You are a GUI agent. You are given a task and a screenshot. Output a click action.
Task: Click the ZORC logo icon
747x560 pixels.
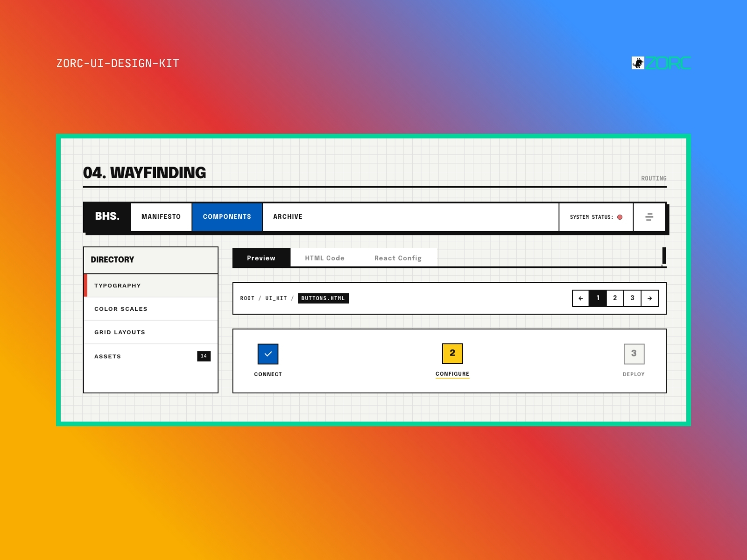tap(638, 63)
